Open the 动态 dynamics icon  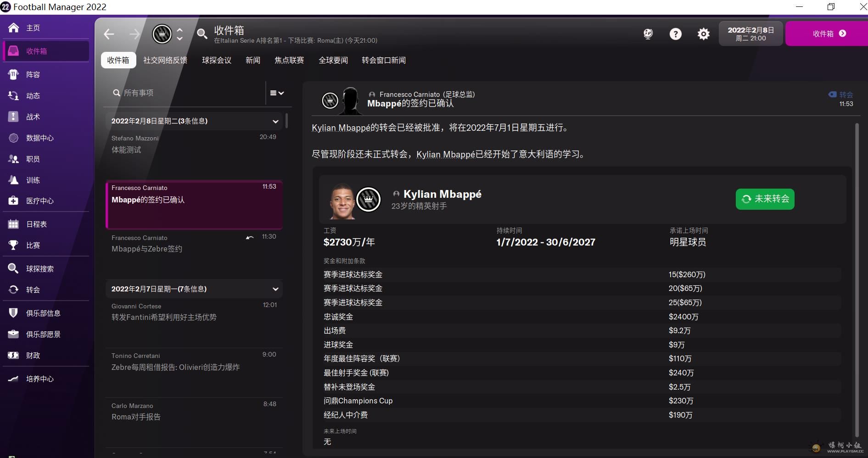click(x=14, y=95)
